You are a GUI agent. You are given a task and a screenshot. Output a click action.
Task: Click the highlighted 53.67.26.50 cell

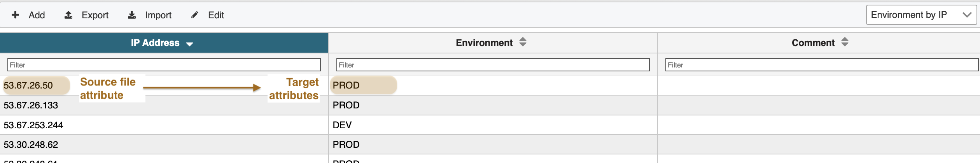pos(28,85)
